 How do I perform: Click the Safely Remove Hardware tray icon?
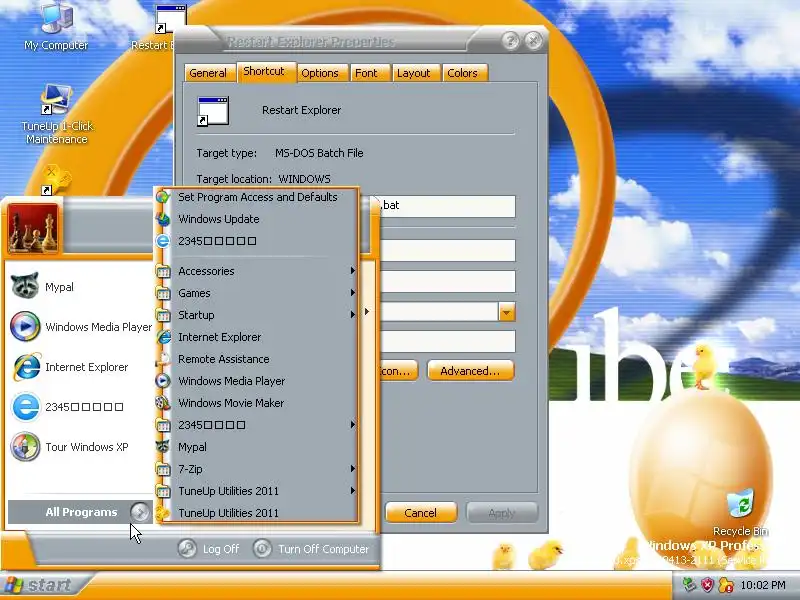point(689,585)
